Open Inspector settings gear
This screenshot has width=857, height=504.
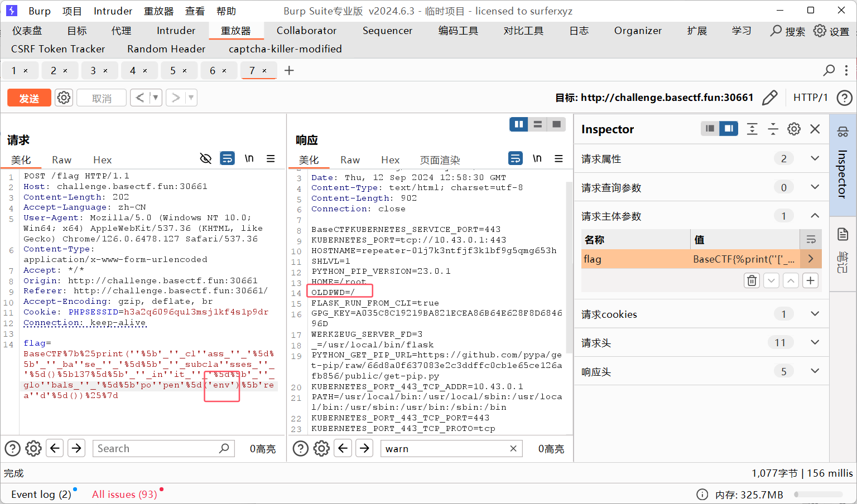(x=794, y=129)
